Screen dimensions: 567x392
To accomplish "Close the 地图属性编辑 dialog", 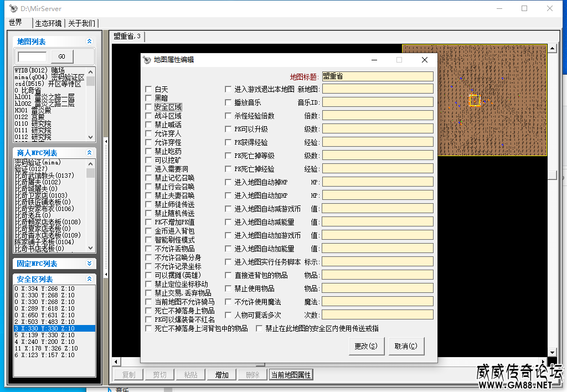I will pos(425,60).
